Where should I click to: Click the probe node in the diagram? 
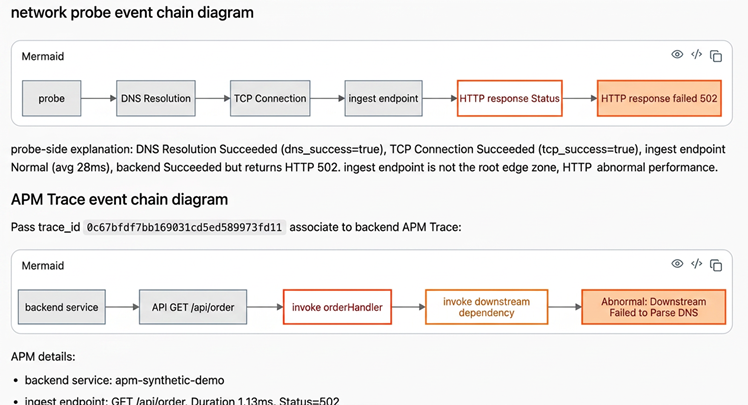coord(52,98)
